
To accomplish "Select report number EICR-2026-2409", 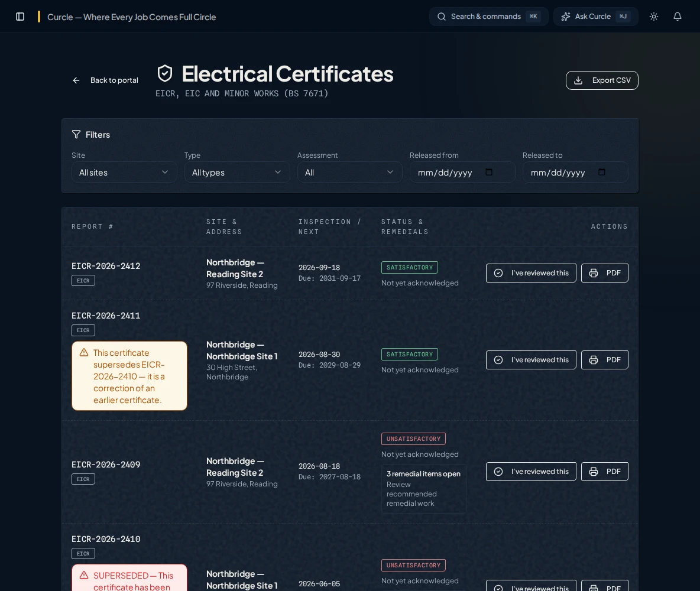I will pyautogui.click(x=106, y=465).
